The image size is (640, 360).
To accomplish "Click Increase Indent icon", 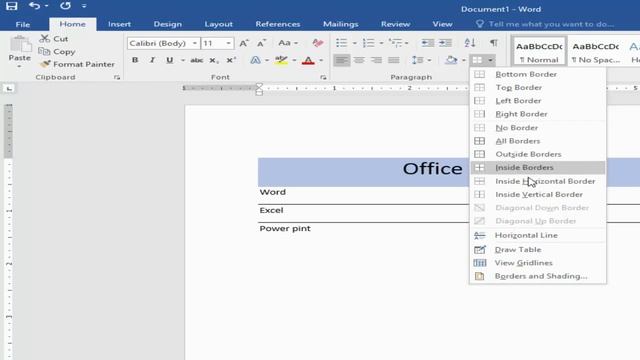I will (x=445, y=43).
